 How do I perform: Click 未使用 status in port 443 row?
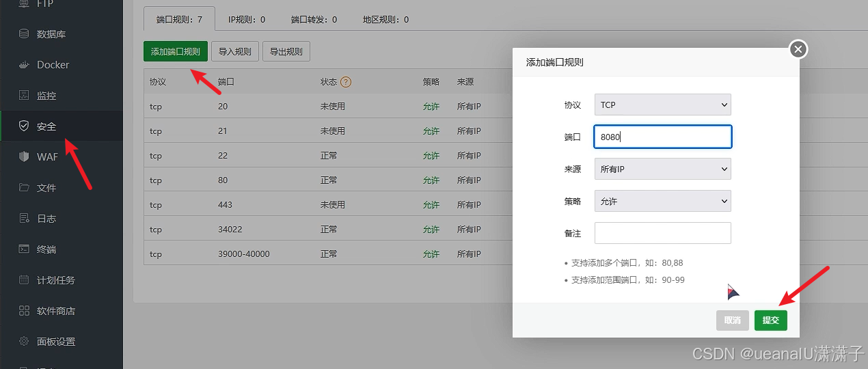333,205
